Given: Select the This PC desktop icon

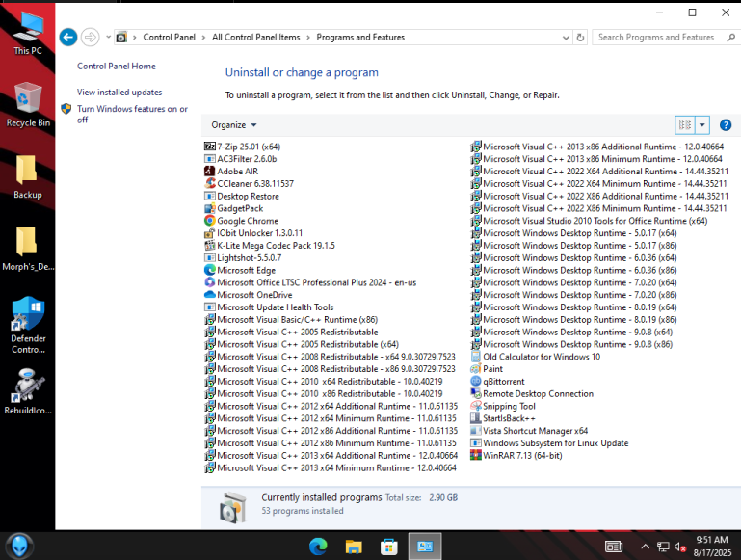Looking at the screenshot, I should [x=28, y=33].
